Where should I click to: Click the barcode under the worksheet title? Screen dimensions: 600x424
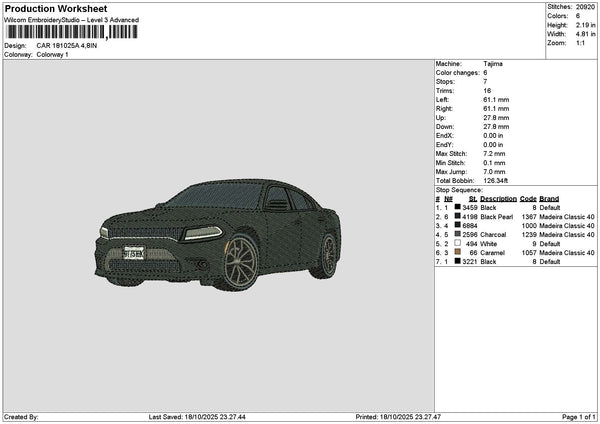coord(72,32)
